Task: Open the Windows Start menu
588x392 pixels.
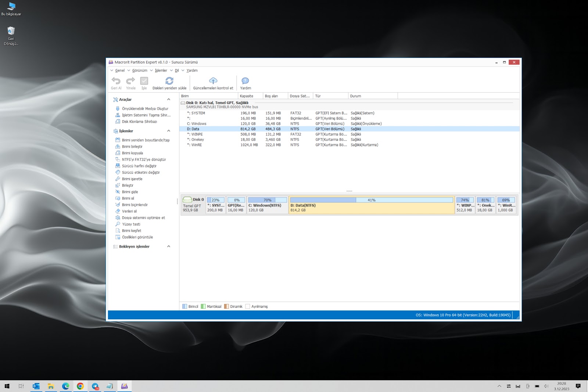Action: pos(7,386)
